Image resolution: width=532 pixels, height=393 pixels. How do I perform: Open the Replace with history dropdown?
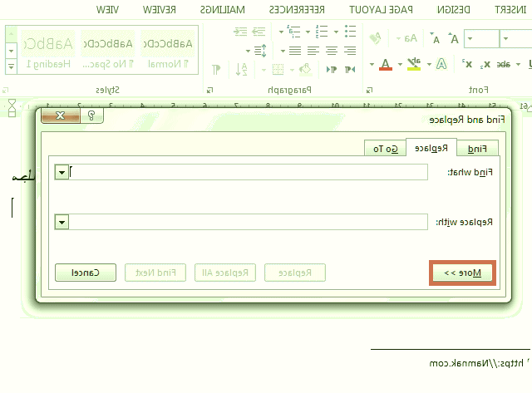(x=62, y=223)
